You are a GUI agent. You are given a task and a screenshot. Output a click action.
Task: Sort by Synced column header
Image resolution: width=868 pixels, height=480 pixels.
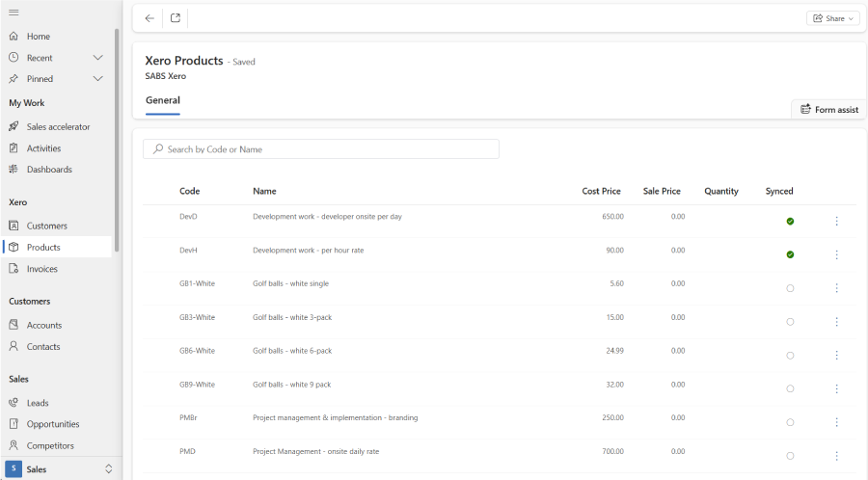click(x=779, y=191)
